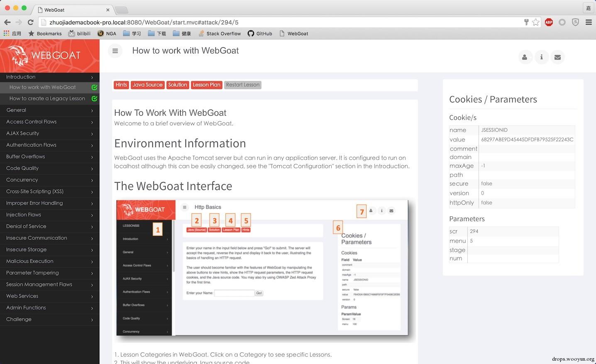Viewport: 596px width, 364px height.
Task: Click the info circle icon
Action: (x=541, y=57)
